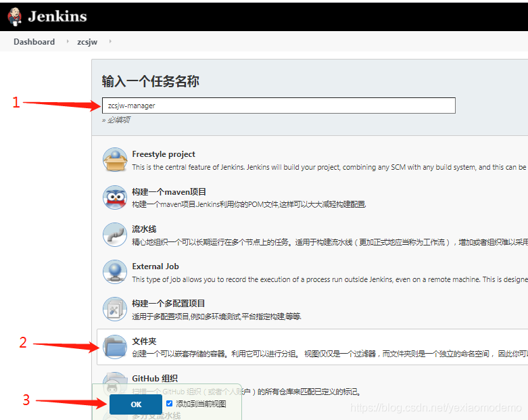Expand the arrow after zcsjw breadcrumb
Image resolution: width=528 pixels, height=420 pixels.
point(110,41)
